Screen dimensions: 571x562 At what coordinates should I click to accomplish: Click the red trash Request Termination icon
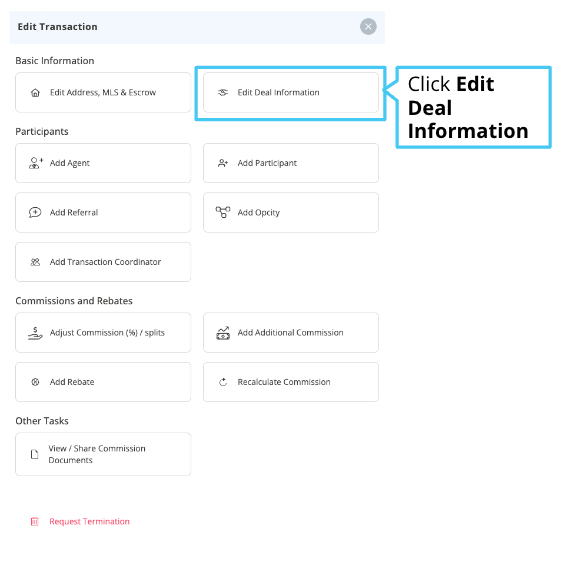coord(35,522)
